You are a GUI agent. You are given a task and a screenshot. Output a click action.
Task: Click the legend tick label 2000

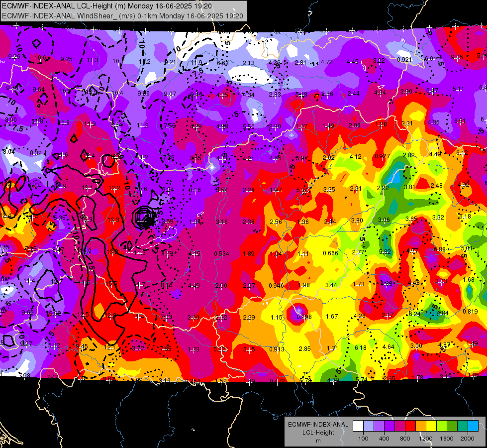click(x=468, y=439)
